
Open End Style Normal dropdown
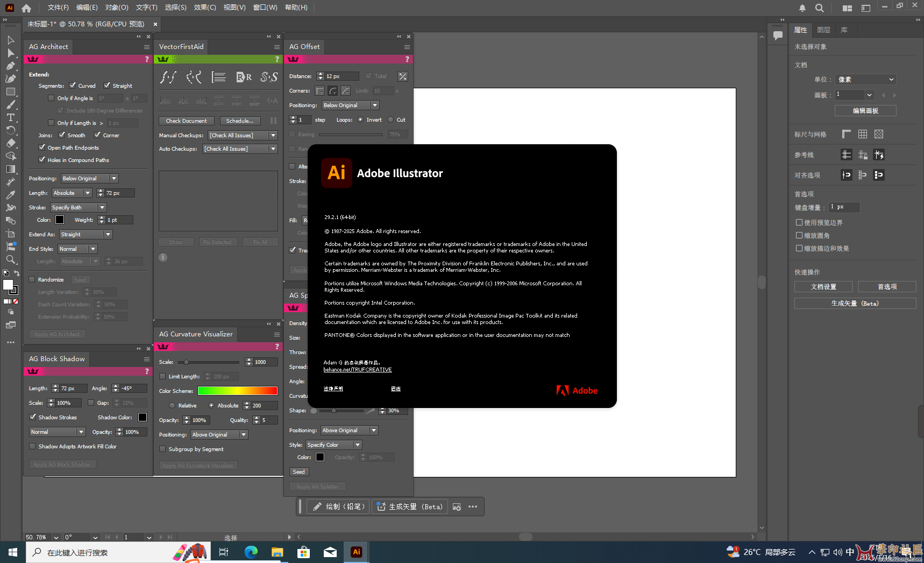[x=77, y=249]
